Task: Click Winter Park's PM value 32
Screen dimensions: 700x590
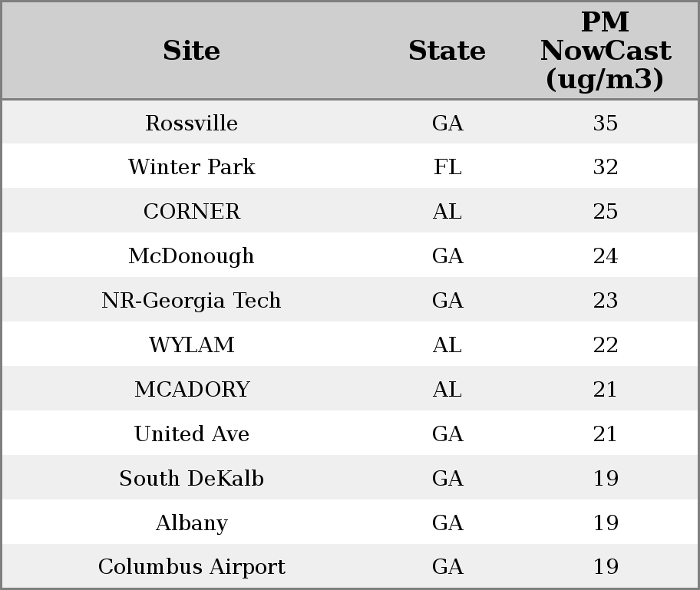Action: tap(605, 167)
